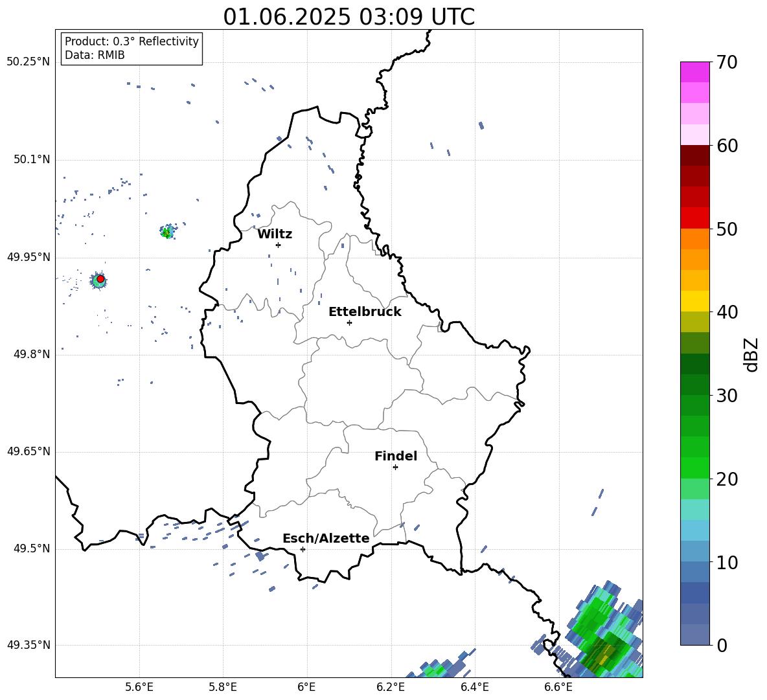The image size is (767, 700).
Task: Click colorbar tick label 50
Action: 727,229
